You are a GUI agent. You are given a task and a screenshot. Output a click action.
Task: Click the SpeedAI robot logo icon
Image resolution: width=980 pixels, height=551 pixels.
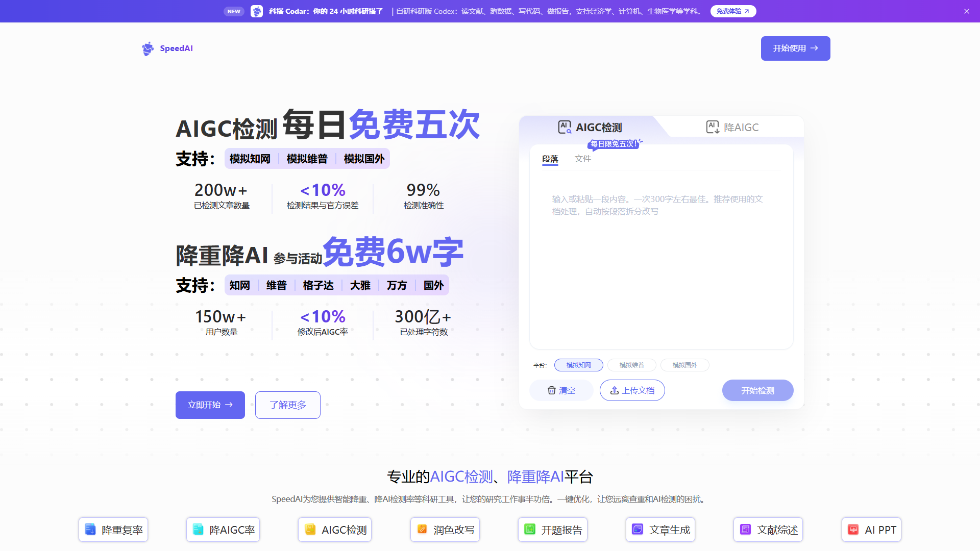(148, 48)
